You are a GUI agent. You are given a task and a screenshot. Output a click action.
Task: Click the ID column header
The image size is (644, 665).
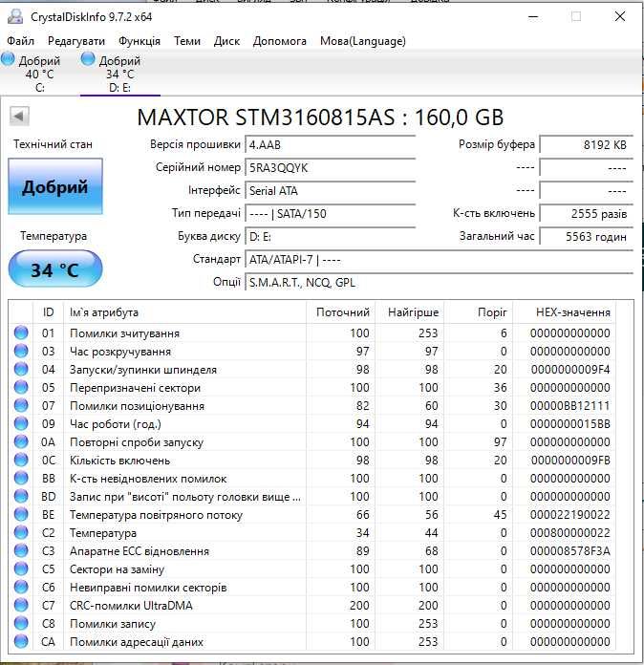[48, 312]
